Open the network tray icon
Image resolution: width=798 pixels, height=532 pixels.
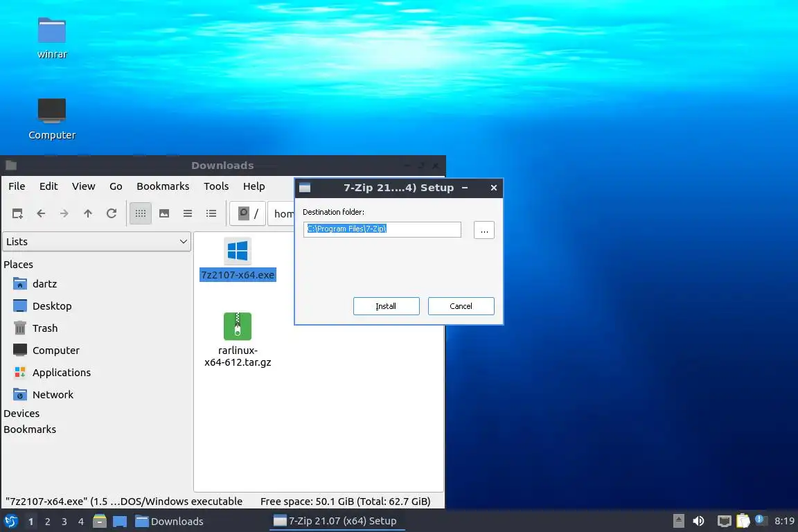(x=724, y=521)
